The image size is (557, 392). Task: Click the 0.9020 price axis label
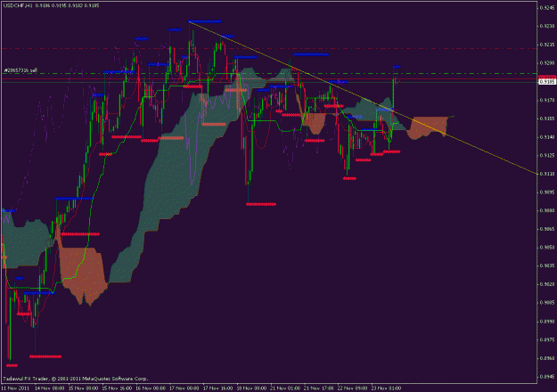(547, 284)
